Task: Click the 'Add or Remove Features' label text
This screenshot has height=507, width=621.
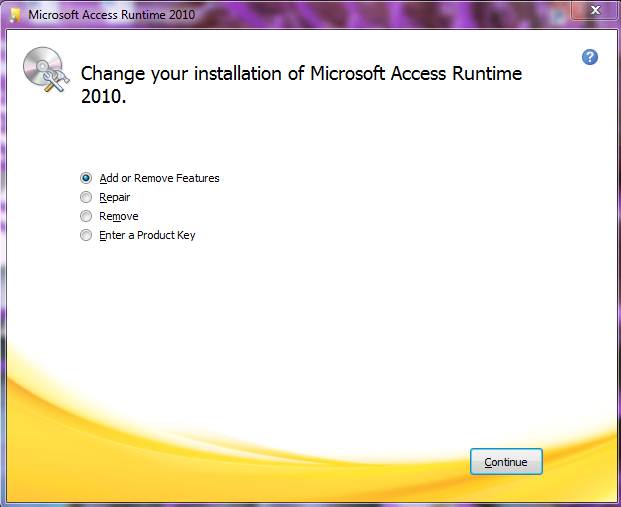Action: pyautogui.click(x=159, y=178)
